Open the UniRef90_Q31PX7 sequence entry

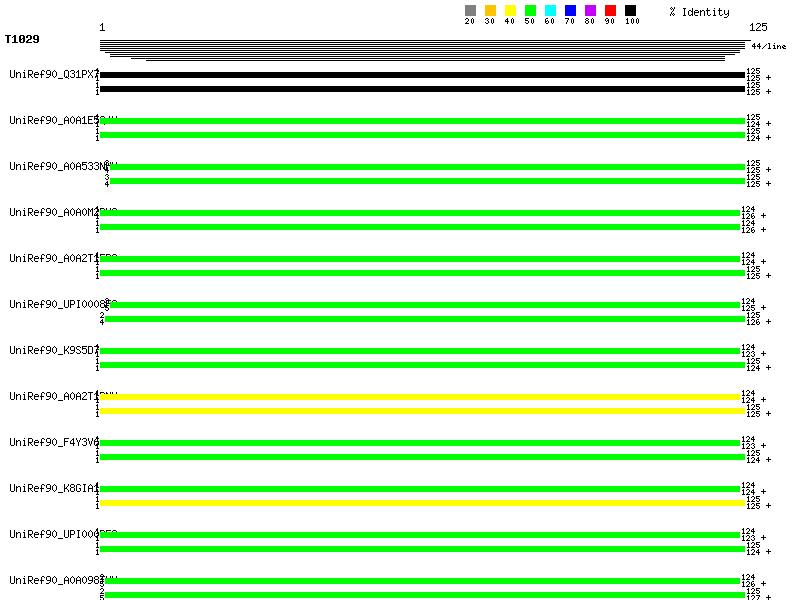(53, 74)
